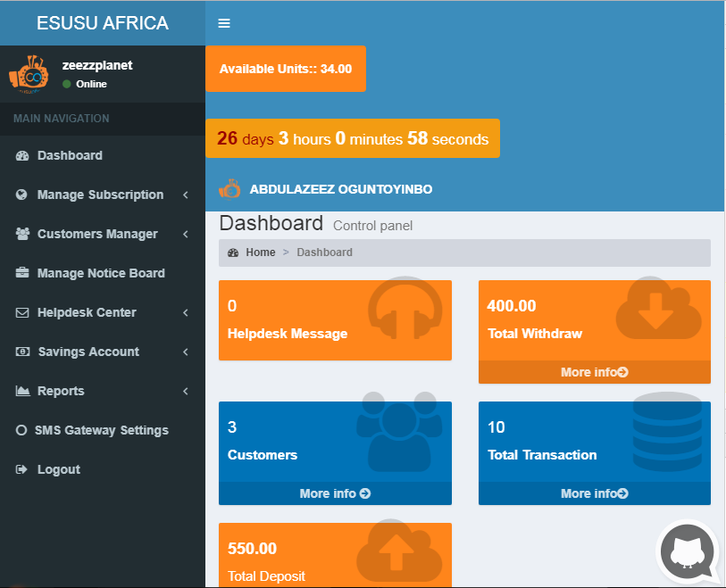The width and height of the screenshot is (726, 588).
Task: Click the group icon on Customers card
Action: [x=399, y=432]
